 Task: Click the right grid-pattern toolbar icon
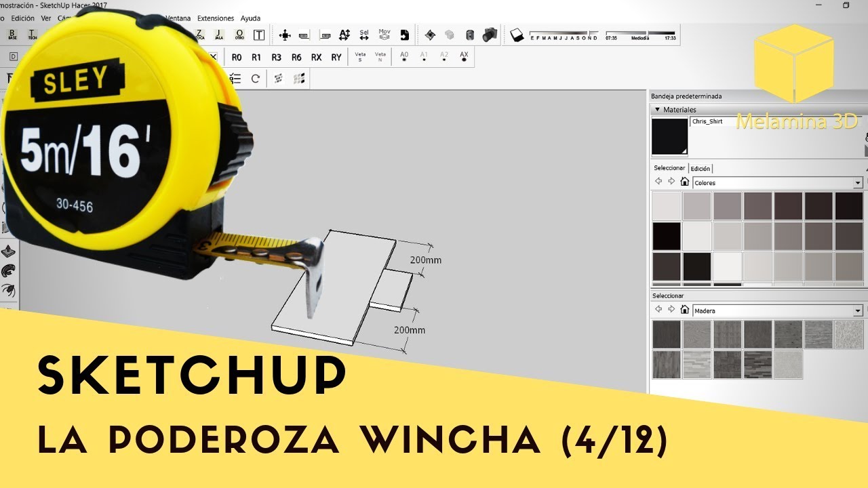298,79
